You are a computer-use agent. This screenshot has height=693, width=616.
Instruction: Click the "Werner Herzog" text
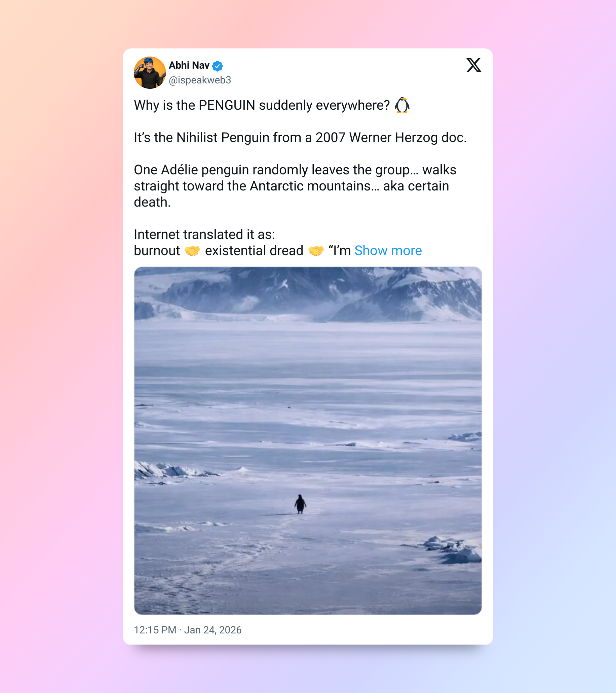(393, 138)
